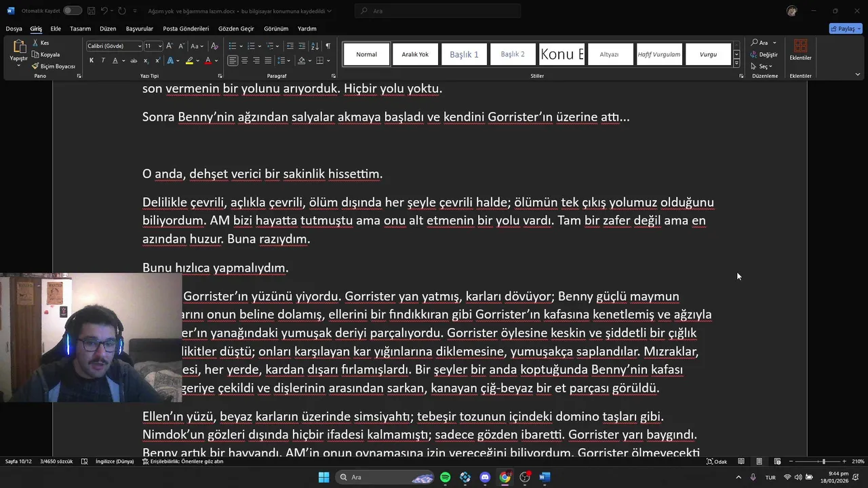
Task: Click the Yapıştır paste icon
Action: pyautogui.click(x=19, y=47)
